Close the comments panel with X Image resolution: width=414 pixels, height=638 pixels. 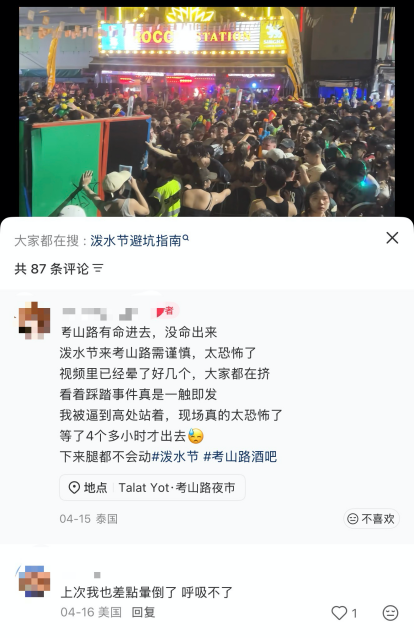(392, 238)
